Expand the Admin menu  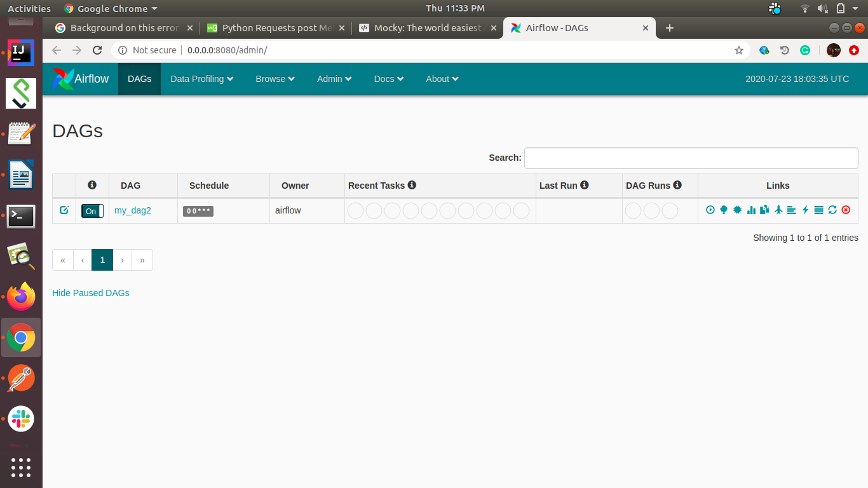334,79
